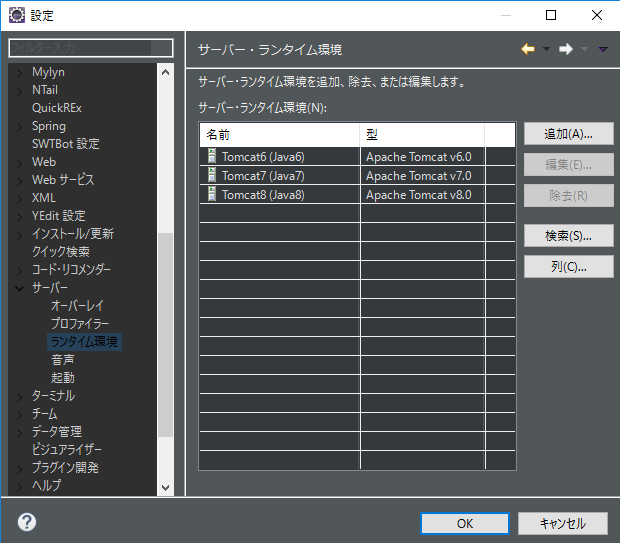Click the 列(C)... button
The image size is (620, 543).
[569, 267]
